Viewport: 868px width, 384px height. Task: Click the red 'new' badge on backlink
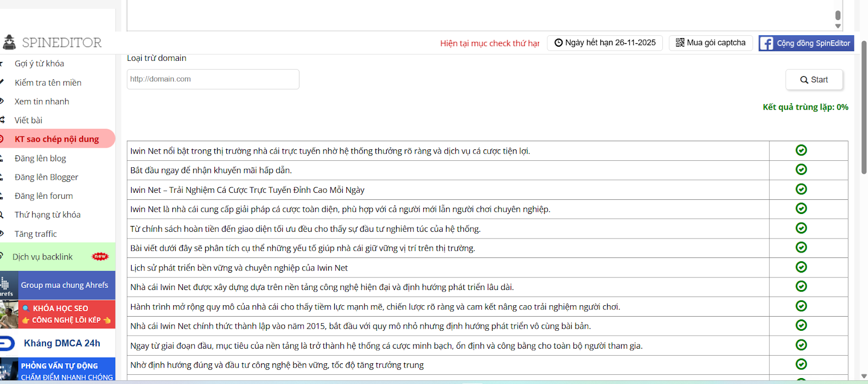coord(100,256)
